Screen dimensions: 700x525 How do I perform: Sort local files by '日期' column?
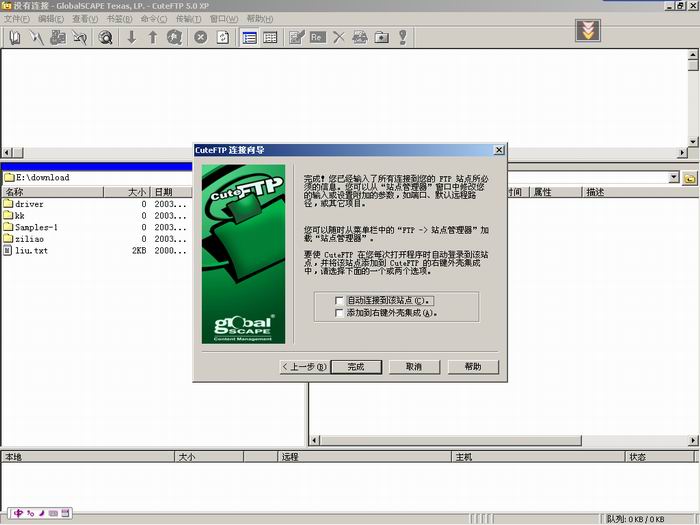coord(171,192)
